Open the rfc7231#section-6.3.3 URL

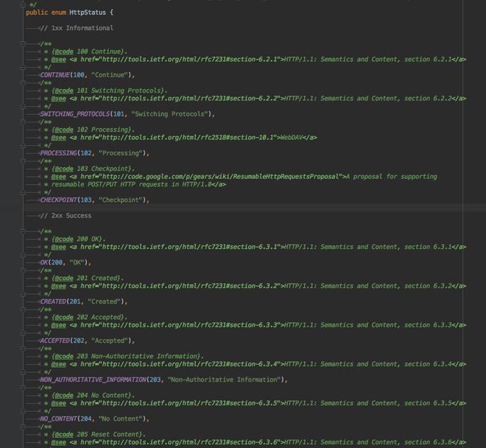click(190, 325)
